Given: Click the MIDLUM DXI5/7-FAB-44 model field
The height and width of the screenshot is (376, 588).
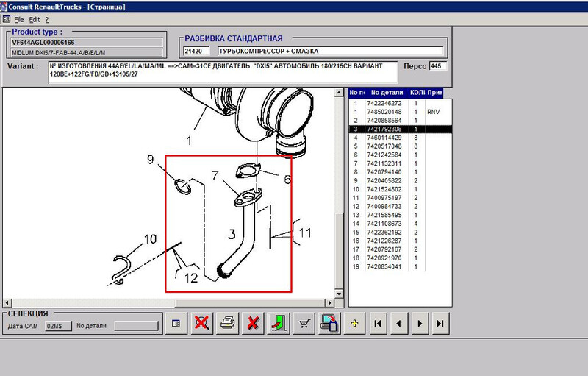Looking at the screenshot, I should pyautogui.click(x=87, y=52).
